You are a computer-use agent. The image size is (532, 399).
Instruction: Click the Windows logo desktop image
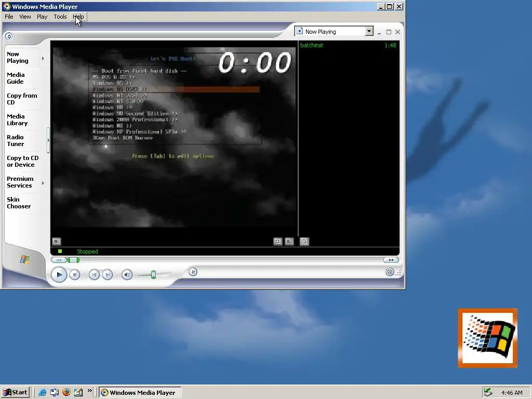pyautogui.click(x=487, y=338)
